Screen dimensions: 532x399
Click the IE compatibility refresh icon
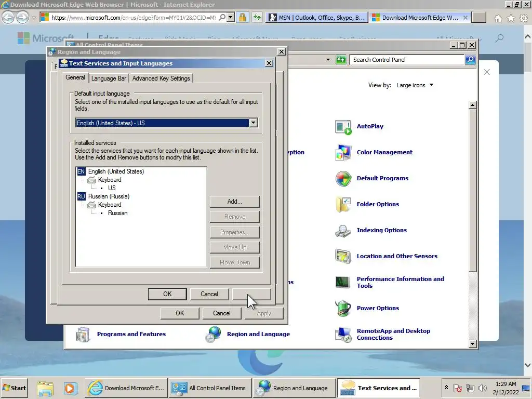tap(257, 17)
